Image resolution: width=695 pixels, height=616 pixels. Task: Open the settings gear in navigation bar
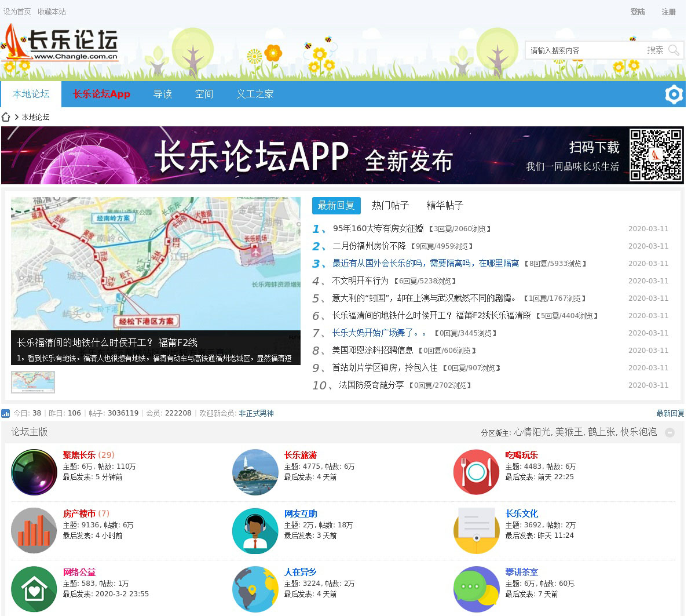pos(674,94)
